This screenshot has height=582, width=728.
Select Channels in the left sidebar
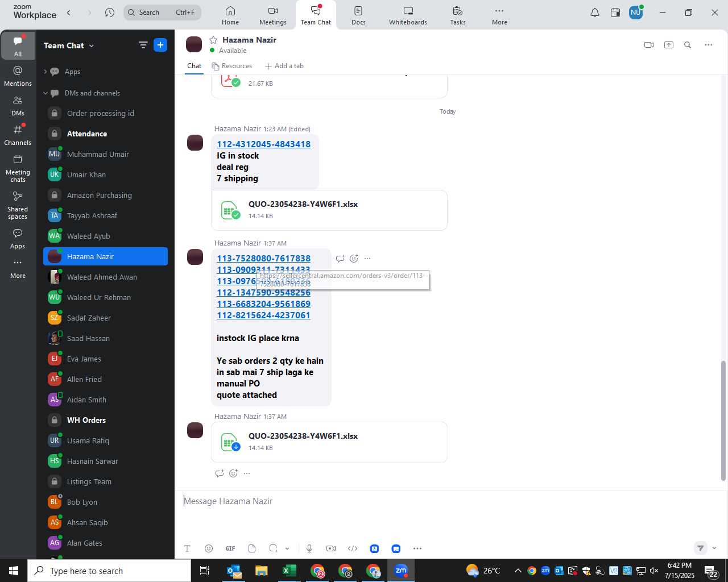pos(18,135)
